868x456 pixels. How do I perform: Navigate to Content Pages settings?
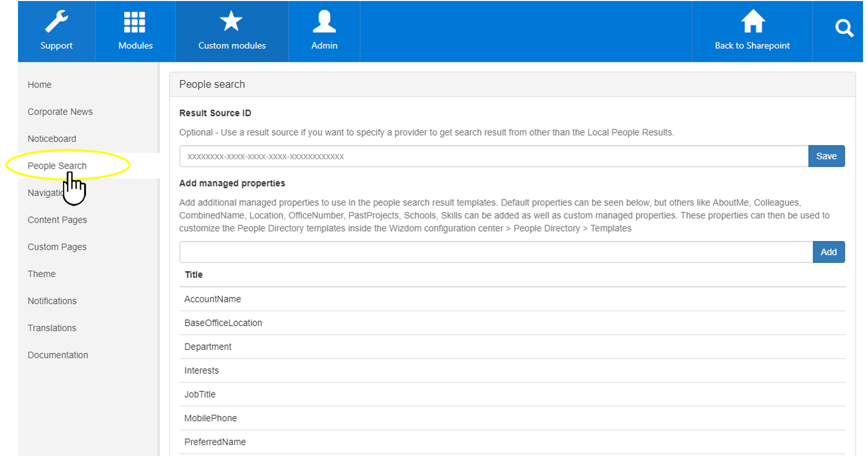[x=57, y=220]
